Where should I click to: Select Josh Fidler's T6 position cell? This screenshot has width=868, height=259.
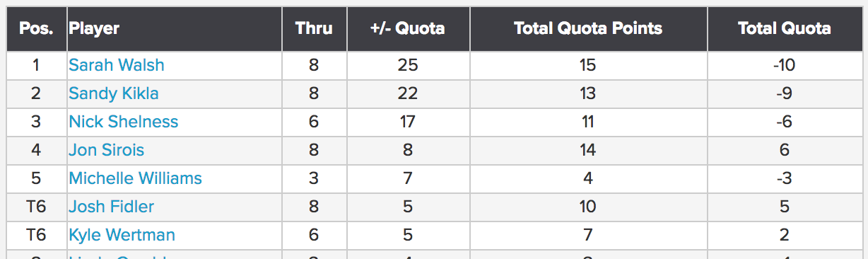pos(37,207)
